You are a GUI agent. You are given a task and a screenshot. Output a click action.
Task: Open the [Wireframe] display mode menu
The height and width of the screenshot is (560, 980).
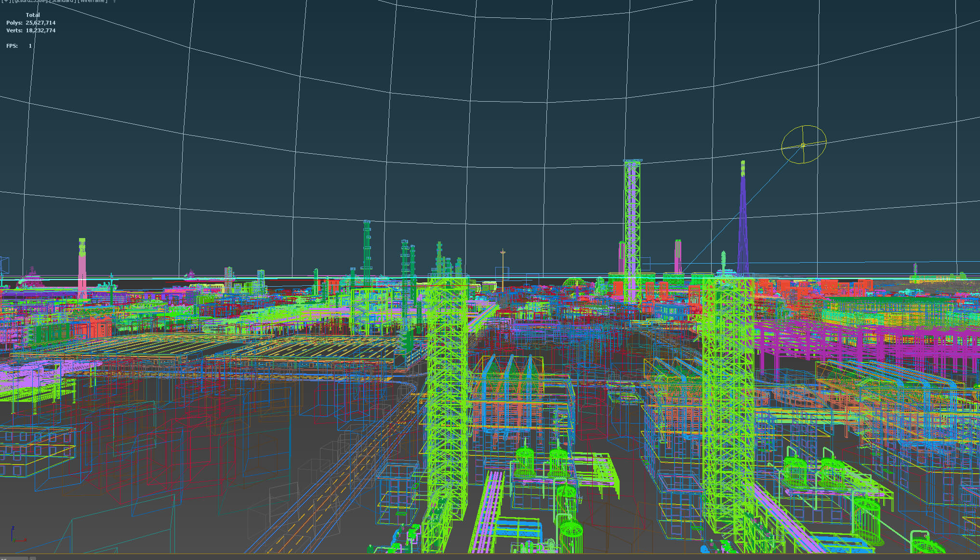click(x=92, y=1)
